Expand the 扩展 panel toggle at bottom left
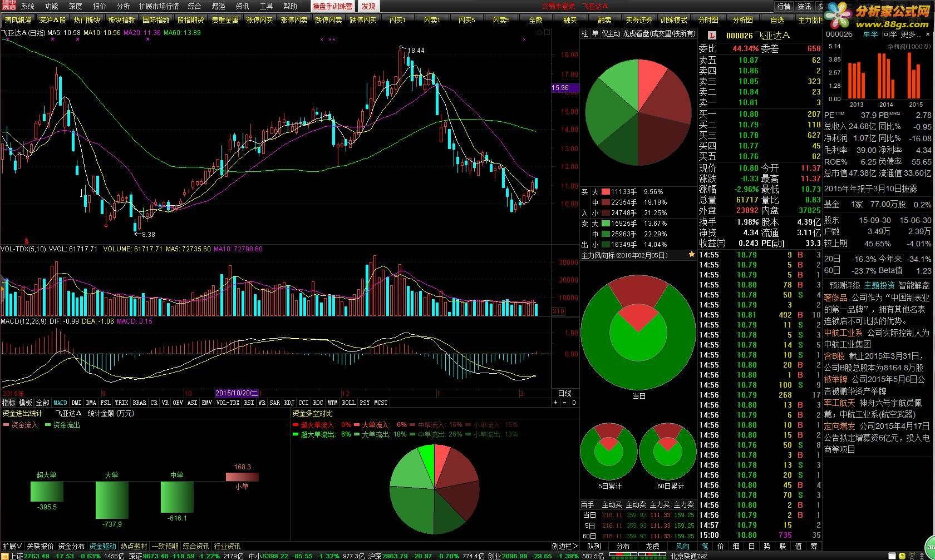Image resolution: width=935 pixels, height=560 pixels. pos(12,546)
